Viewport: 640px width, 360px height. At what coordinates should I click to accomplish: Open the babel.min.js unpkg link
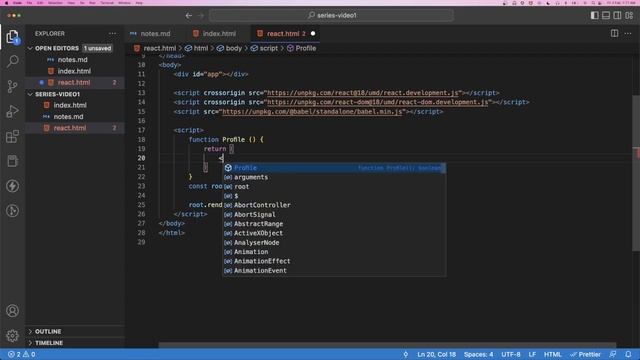coord(312,111)
